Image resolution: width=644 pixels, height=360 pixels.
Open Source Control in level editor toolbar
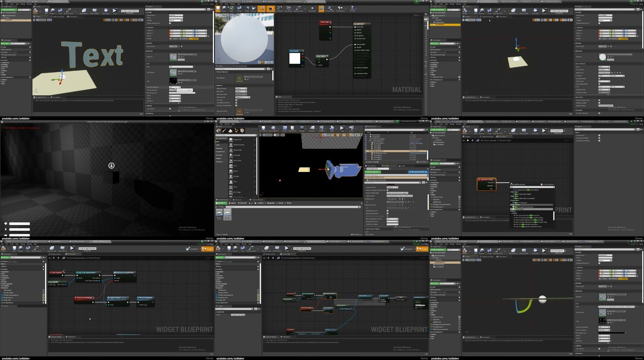tap(273, 129)
